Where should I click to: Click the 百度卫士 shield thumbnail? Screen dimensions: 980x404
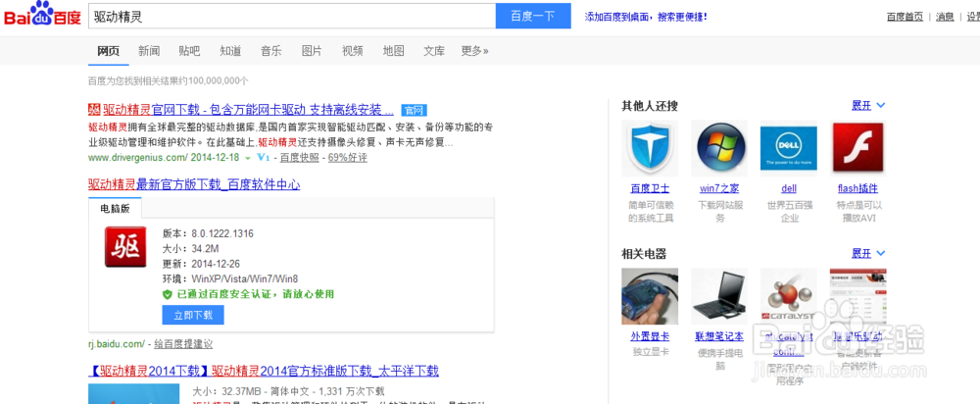pos(650,148)
